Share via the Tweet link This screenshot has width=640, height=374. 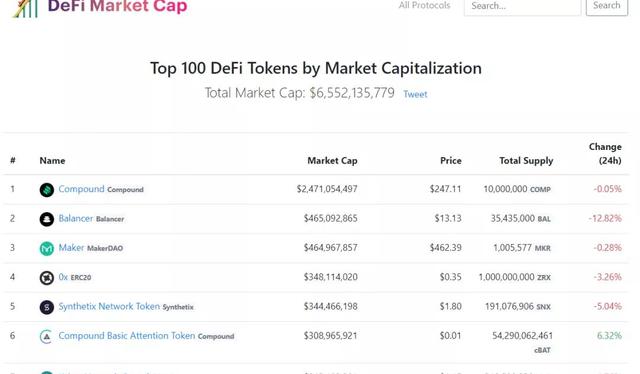click(x=415, y=94)
